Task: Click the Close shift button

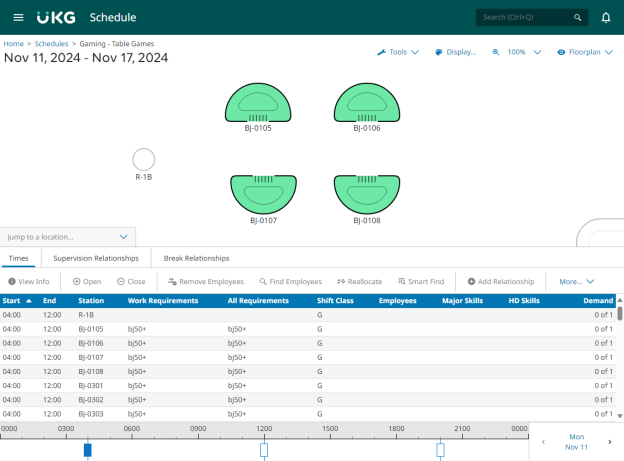Action: 131,281
